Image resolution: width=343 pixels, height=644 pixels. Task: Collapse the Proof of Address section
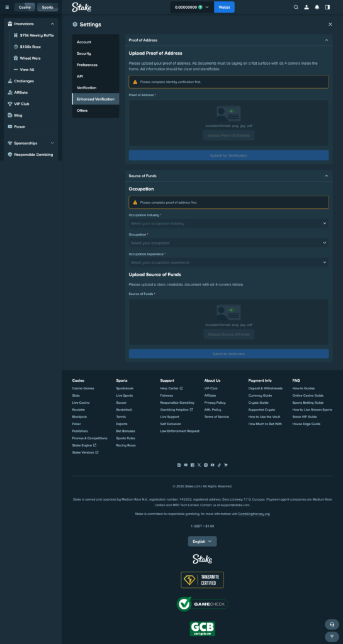point(327,40)
